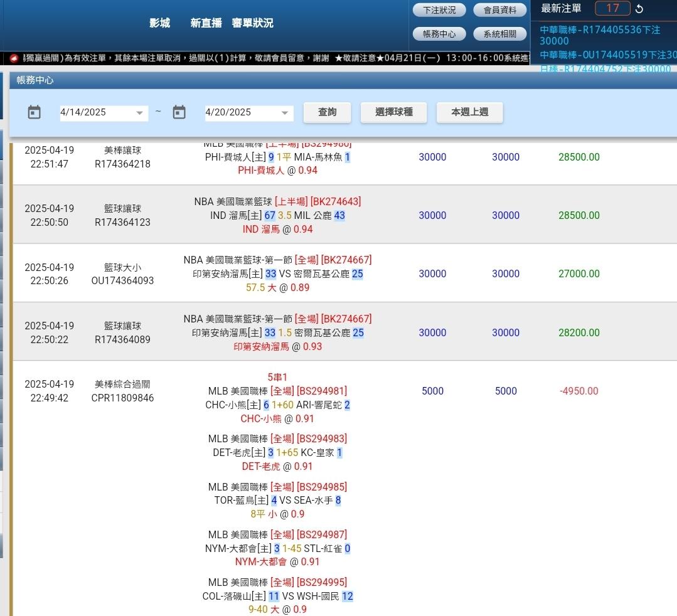Select bet number R174364218
This screenshot has height=616, width=677.
(122, 164)
